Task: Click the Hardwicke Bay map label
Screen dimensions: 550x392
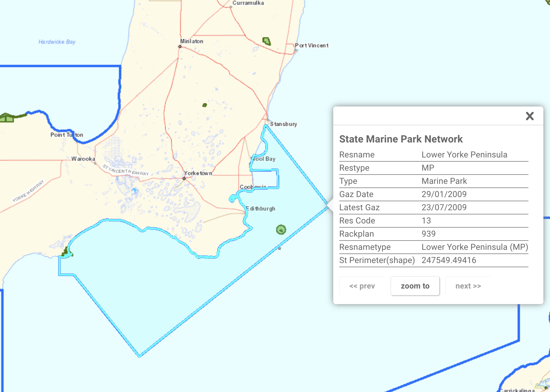Action: [57, 42]
